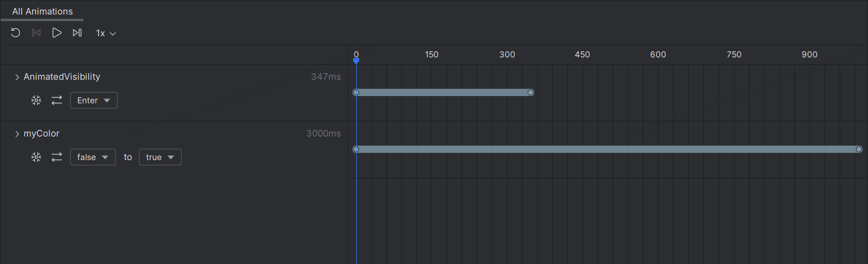Freeze the myColor animation
The image size is (868, 264).
coord(36,157)
